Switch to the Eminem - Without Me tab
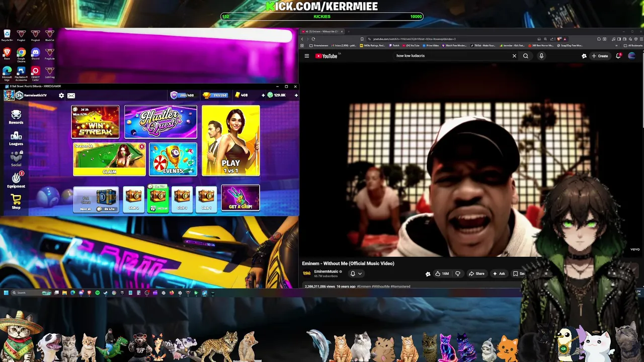 pos(323,31)
